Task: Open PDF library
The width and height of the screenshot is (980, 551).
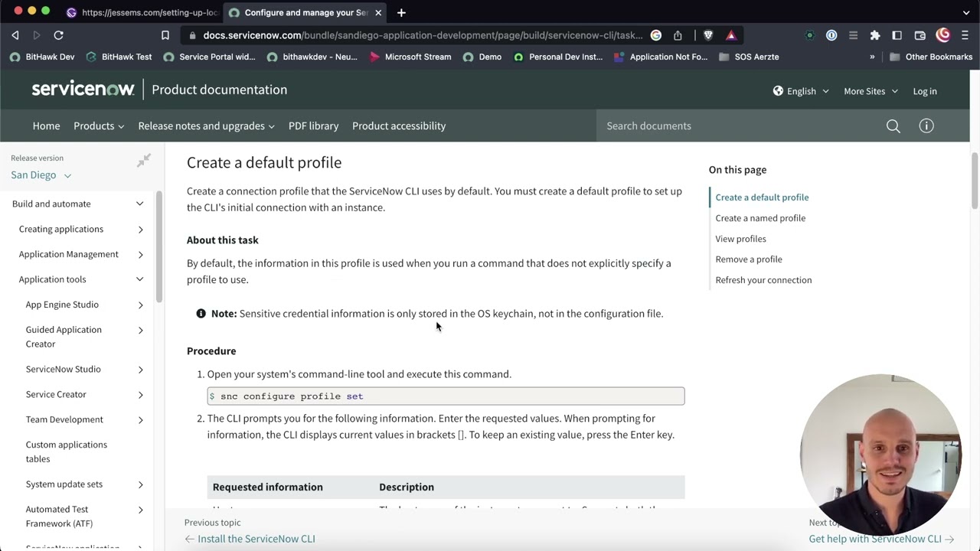Action: click(x=313, y=126)
